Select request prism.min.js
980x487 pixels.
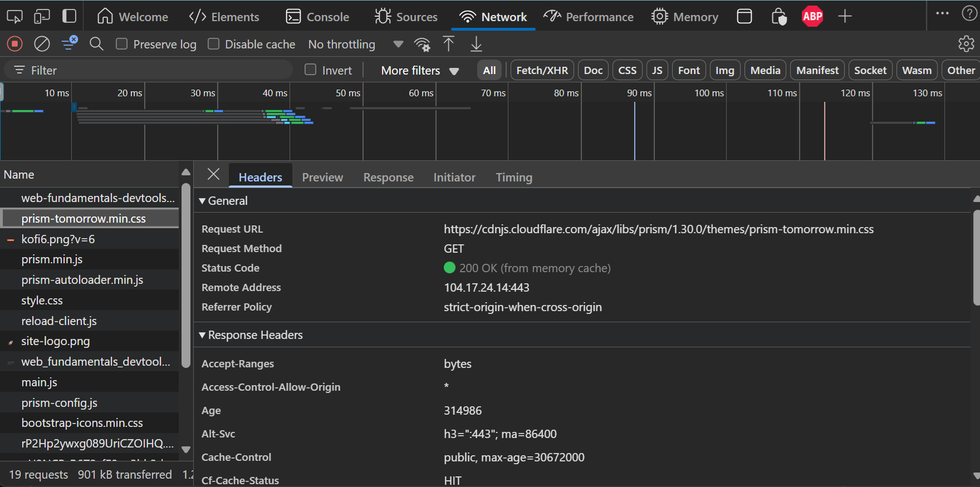point(90,259)
